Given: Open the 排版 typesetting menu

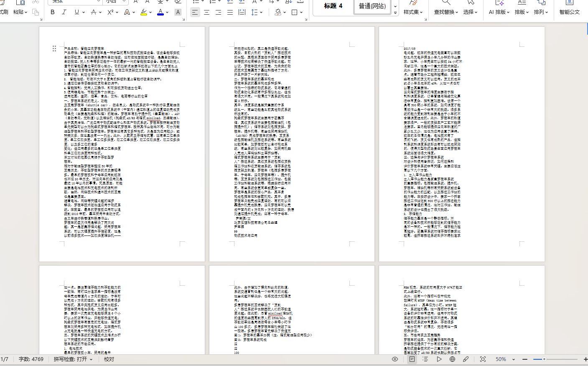Looking at the screenshot, I should pyautogui.click(x=522, y=12).
